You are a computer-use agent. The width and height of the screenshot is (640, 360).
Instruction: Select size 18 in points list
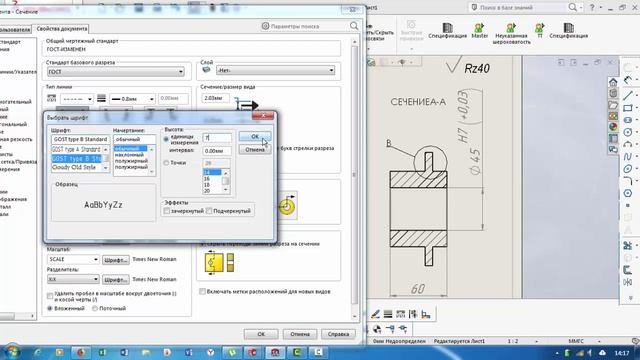(x=207, y=185)
